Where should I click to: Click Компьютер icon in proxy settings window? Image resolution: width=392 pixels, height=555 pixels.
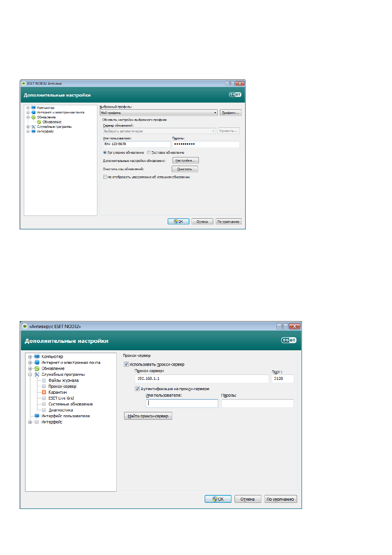(37, 356)
